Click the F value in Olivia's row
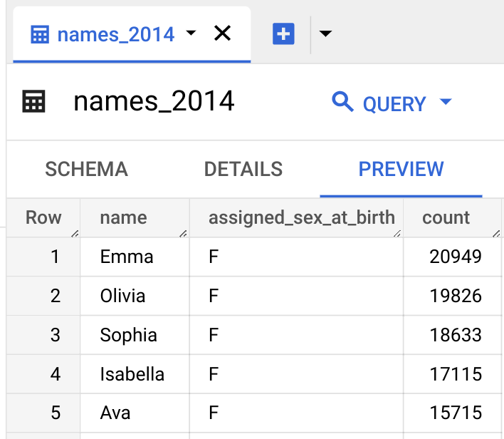The width and height of the screenshot is (504, 439). point(214,296)
